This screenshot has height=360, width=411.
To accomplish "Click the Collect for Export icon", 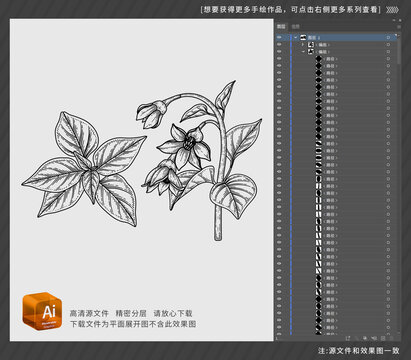I will point(348,338).
